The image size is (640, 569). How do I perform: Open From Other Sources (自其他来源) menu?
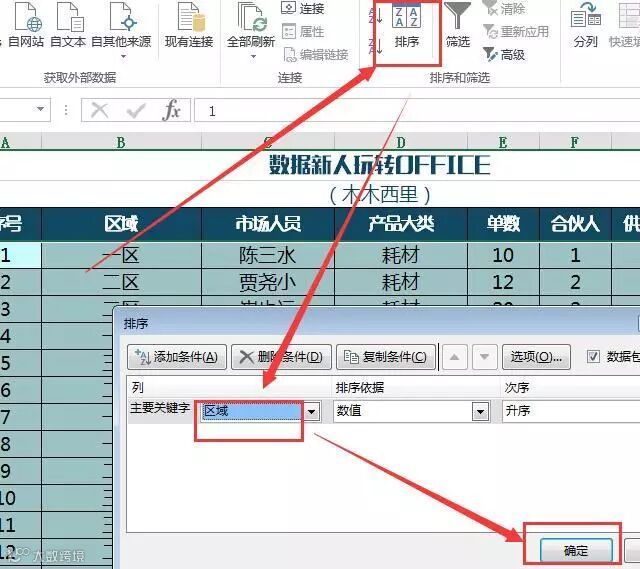pyautogui.click(x=121, y=29)
